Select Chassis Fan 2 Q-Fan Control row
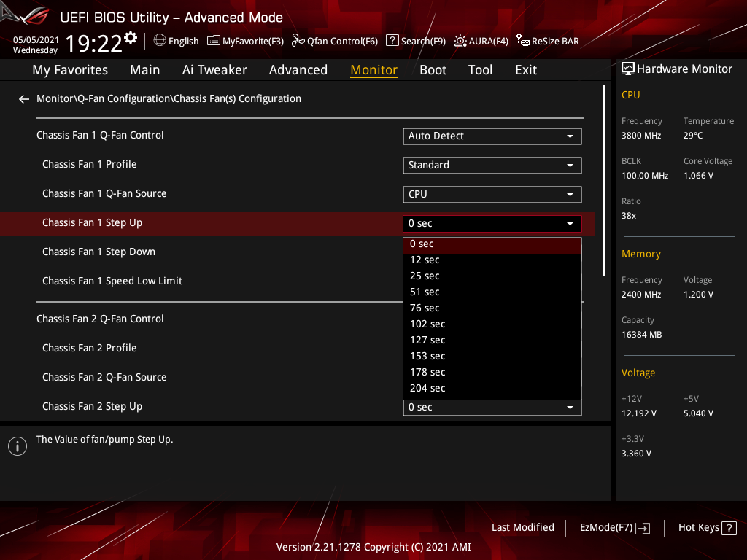 pyautogui.click(x=100, y=319)
